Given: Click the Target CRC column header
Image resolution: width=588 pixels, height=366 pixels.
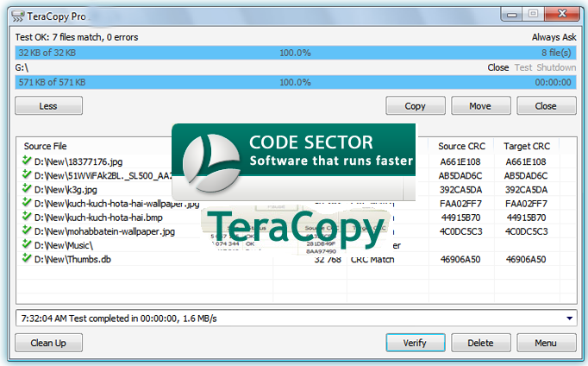Looking at the screenshot, I should click(x=527, y=146).
